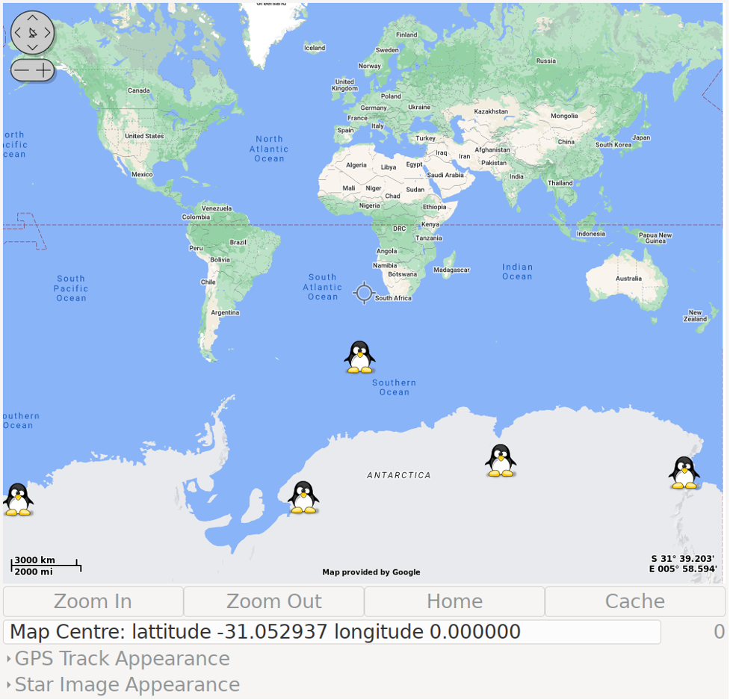The height and width of the screenshot is (700, 730).
Task: Click the 'United Kingdom' map label
Action: [345, 85]
